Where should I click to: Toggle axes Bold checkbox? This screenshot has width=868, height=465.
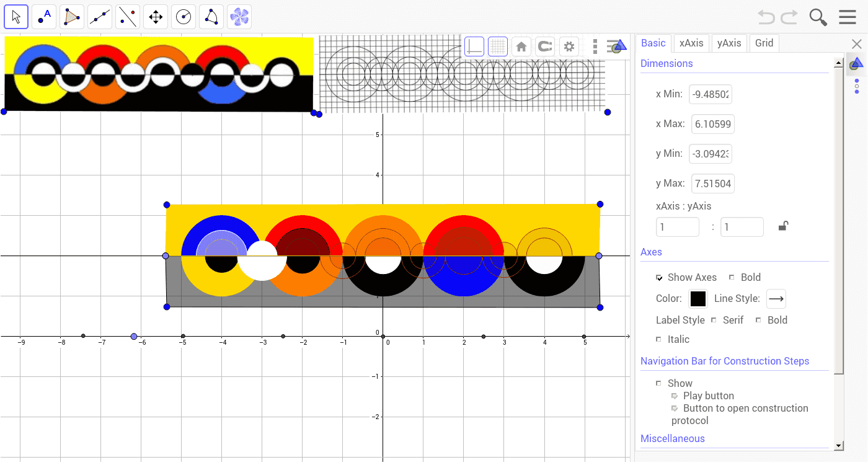(x=732, y=278)
